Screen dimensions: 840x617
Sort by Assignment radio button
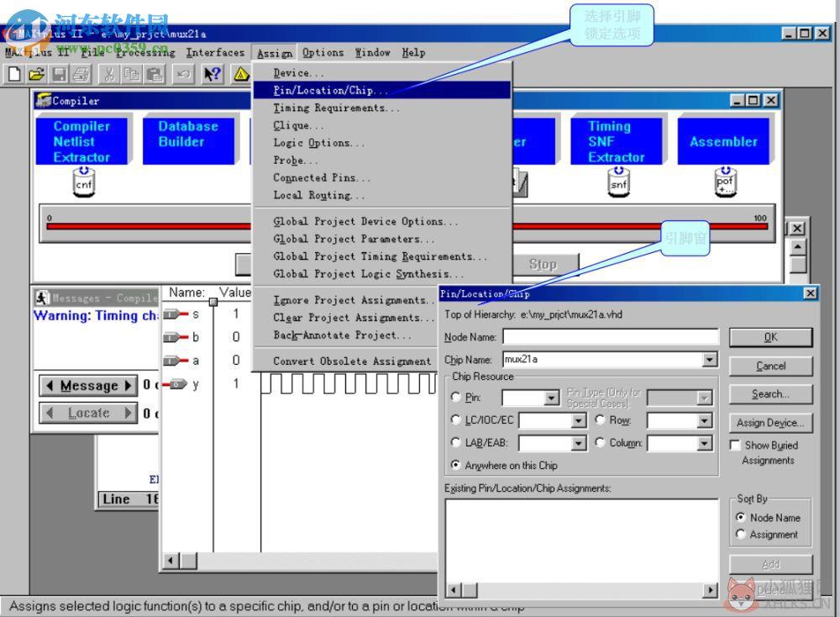[740, 534]
